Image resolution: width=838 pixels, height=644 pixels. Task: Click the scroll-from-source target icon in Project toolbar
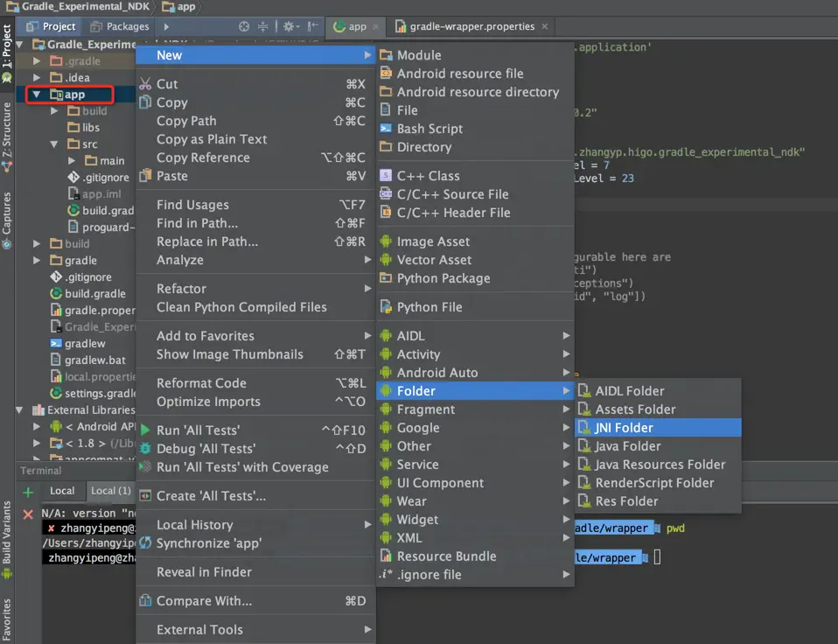coord(244,26)
